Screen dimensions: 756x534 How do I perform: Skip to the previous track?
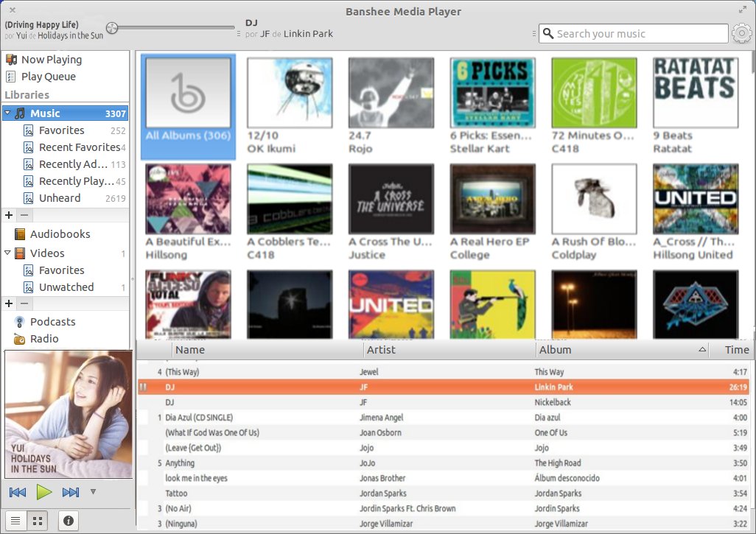[x=18, y=492]
